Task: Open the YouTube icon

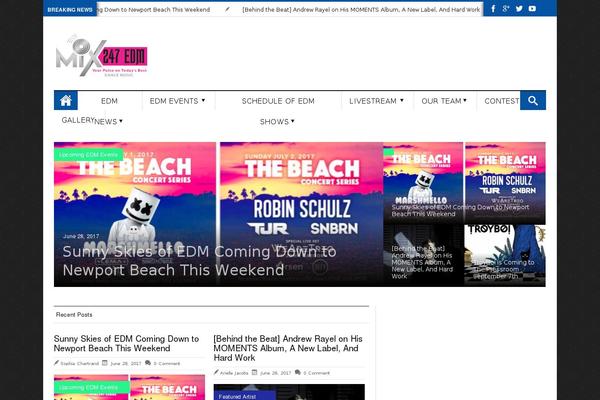Action: [x=532, y=8]
